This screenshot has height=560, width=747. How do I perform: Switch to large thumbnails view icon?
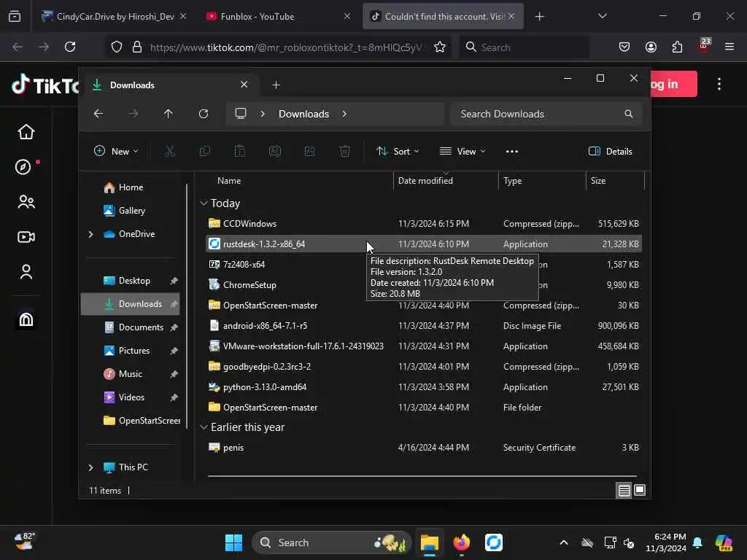(640, 490)
